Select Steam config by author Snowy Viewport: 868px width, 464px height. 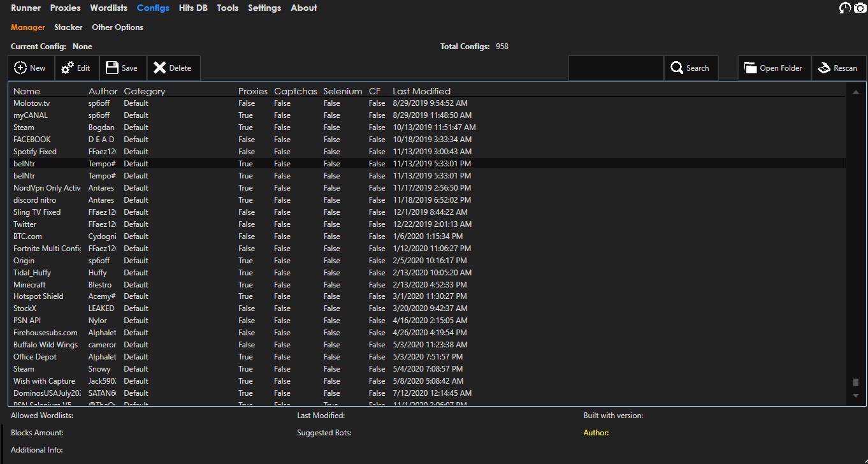427,369
